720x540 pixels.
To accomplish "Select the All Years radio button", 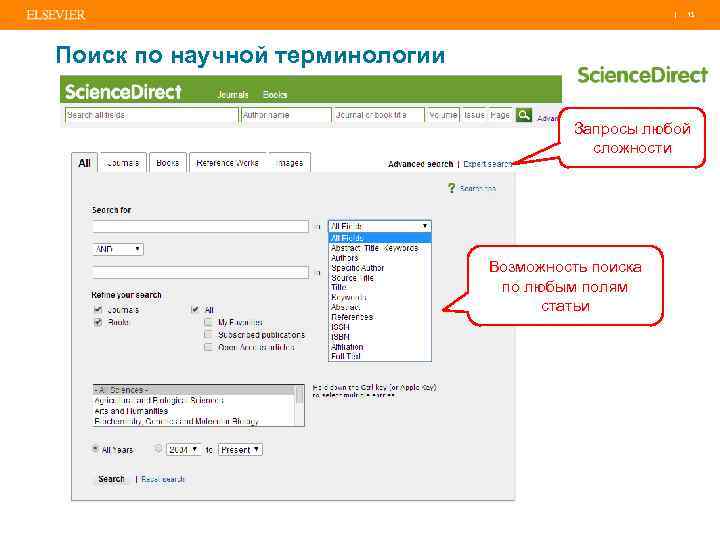I will (x=96, y=449).
